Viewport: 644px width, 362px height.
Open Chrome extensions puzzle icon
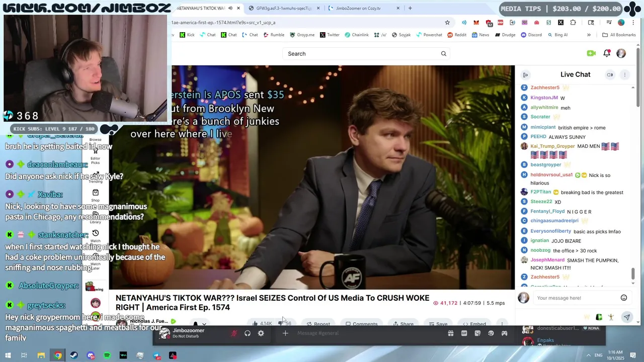573,23
